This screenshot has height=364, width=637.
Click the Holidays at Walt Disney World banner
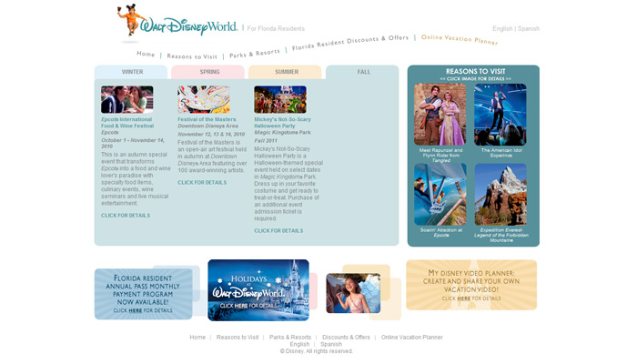tap(258, 290)
